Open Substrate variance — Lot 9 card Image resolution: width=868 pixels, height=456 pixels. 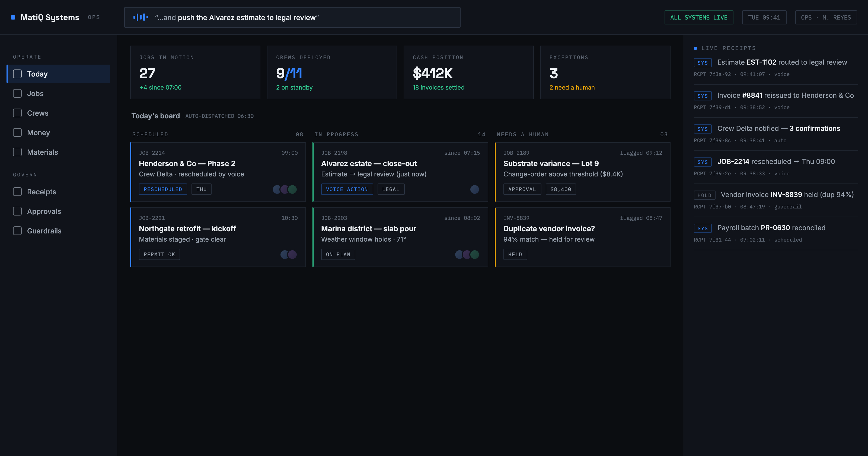(583, 172)
